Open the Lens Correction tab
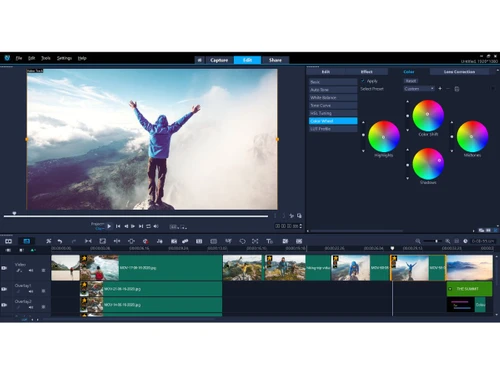 (x=459, y=72)
